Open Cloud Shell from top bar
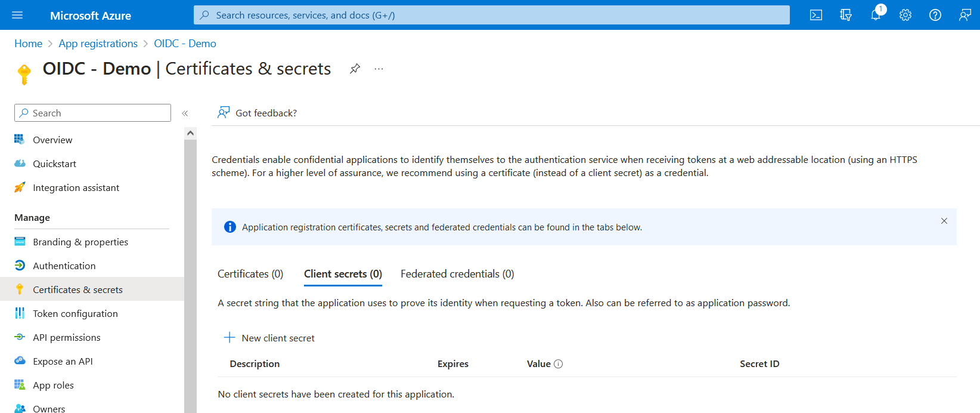Image resolution: width=980 pixels, height=413 pixels. click(816, 16)
